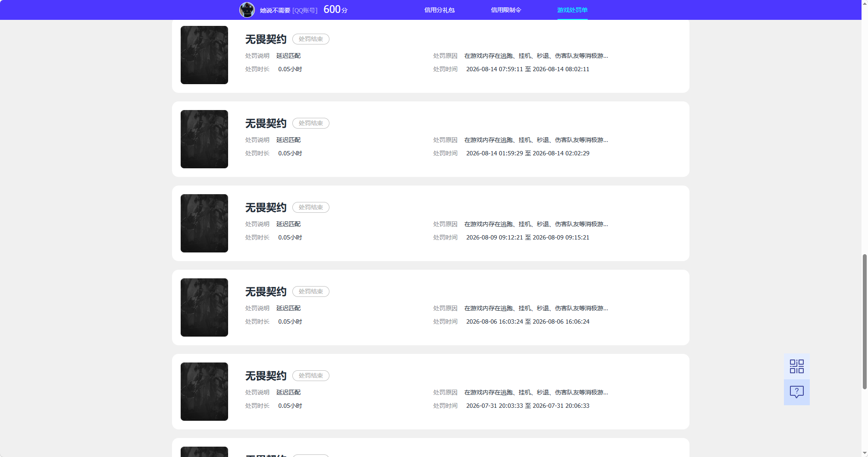
Task: Click the user avatar in the top bar
Action: [x=247, y=10]
